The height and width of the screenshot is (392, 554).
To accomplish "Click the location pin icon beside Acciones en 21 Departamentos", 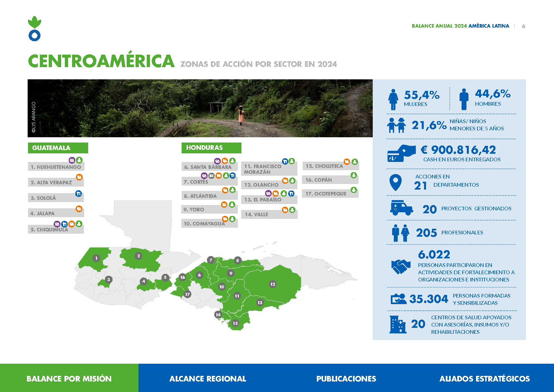I will (x=396, y=183).
